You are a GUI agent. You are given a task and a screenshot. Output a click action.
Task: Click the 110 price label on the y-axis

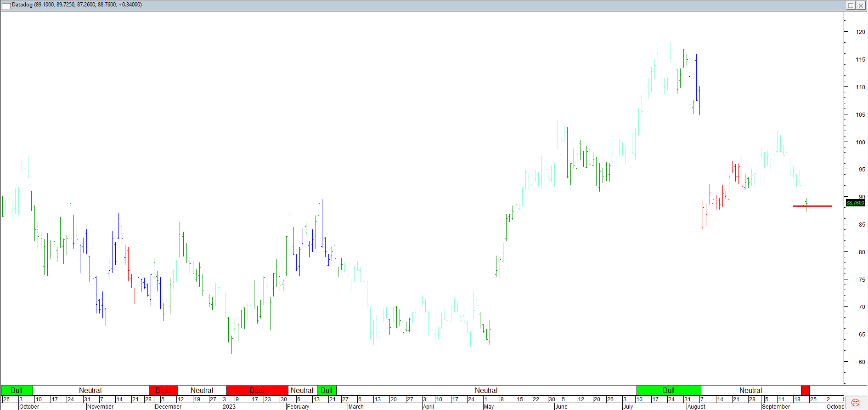click(860, 87)
